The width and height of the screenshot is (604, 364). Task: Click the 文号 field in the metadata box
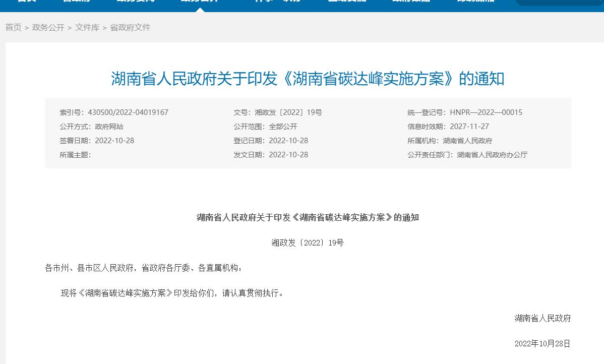tap(277, 112)
